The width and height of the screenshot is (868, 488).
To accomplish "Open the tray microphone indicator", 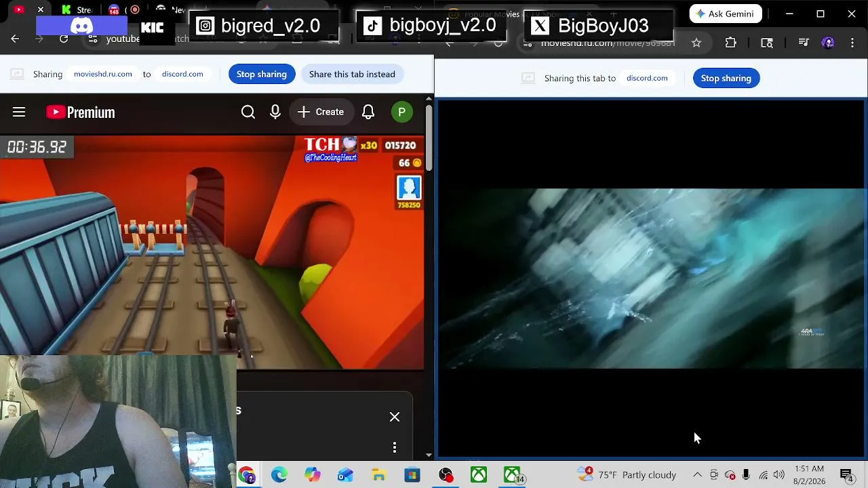I will pyautogui.click(x=746, y=475).
